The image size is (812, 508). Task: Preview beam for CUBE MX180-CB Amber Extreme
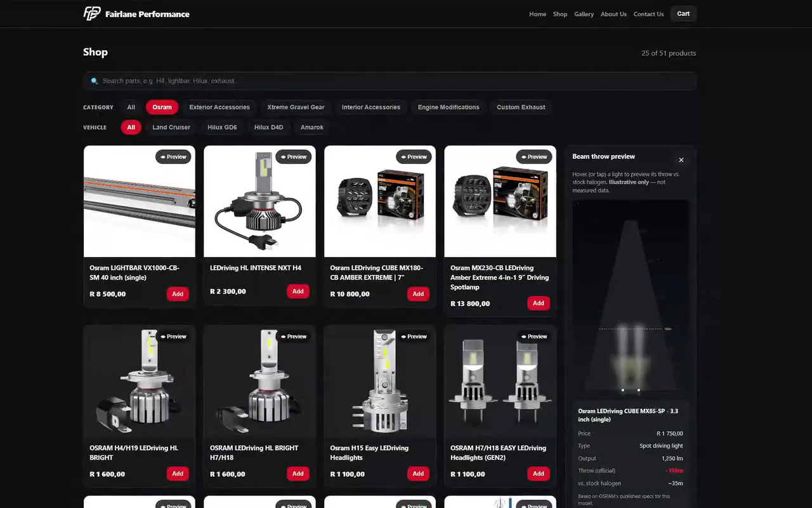(x=414, y=157)
